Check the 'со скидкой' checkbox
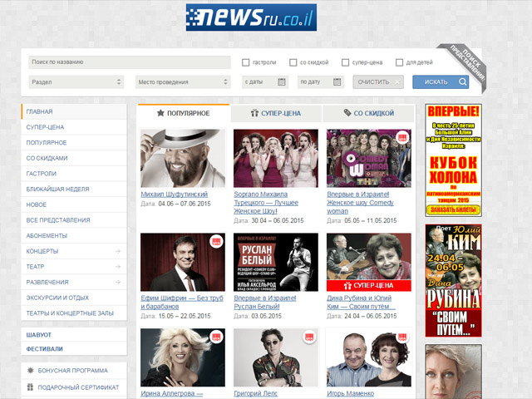This screenshot has height=399, width=532. pos(293,62)
